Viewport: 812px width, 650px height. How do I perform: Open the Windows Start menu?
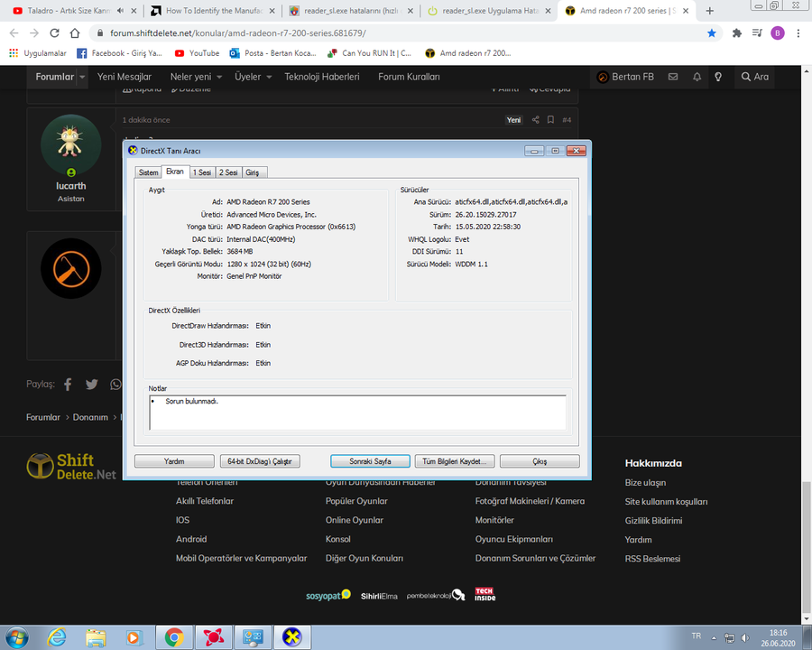tap(16, 637)
